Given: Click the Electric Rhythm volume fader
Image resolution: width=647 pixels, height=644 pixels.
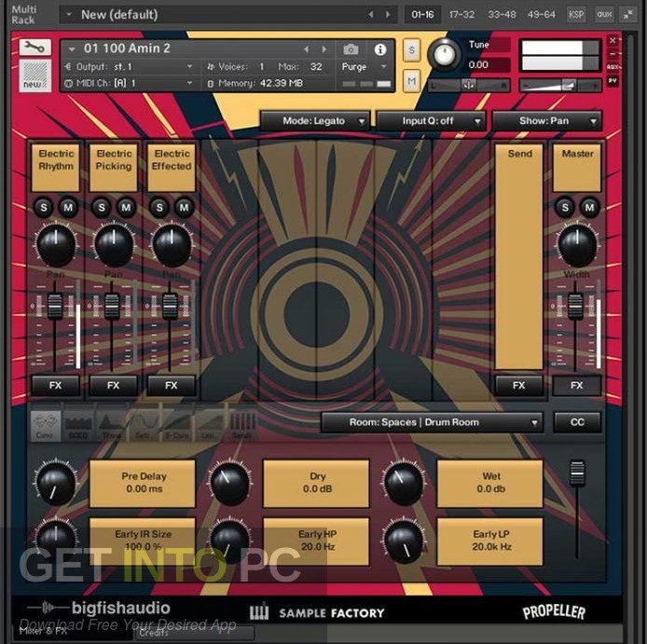Looking at the screenshot, I should click(55, 306).
